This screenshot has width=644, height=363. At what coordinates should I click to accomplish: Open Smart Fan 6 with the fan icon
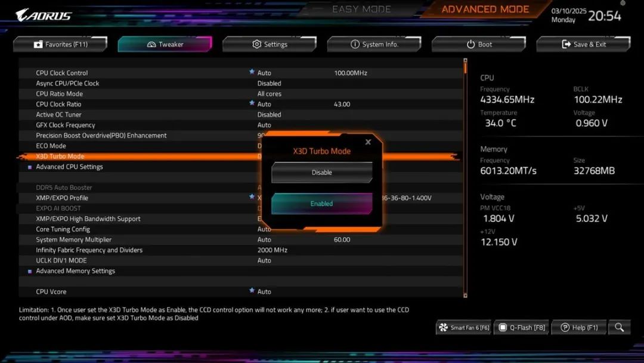pyautogui.click(x=463, y=328)
